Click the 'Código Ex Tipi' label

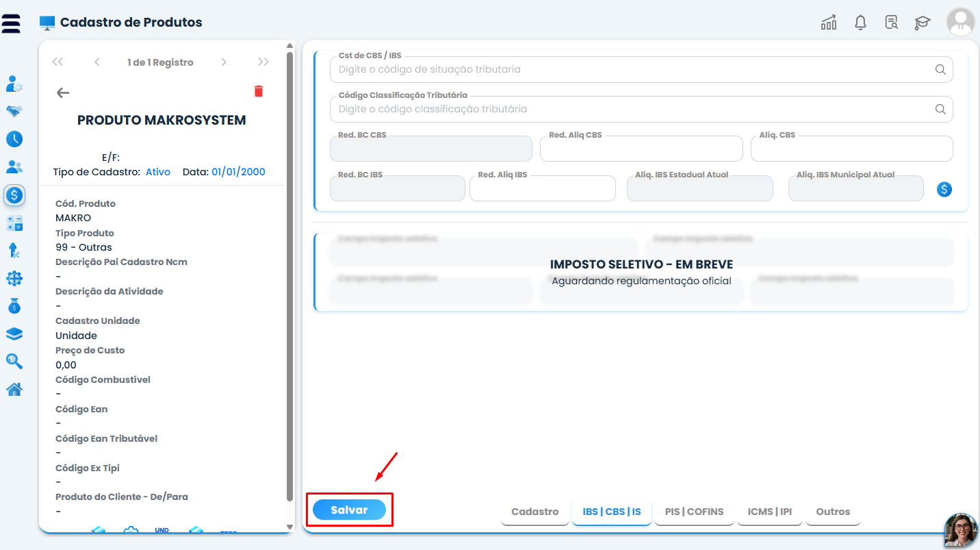click(88, 468)
